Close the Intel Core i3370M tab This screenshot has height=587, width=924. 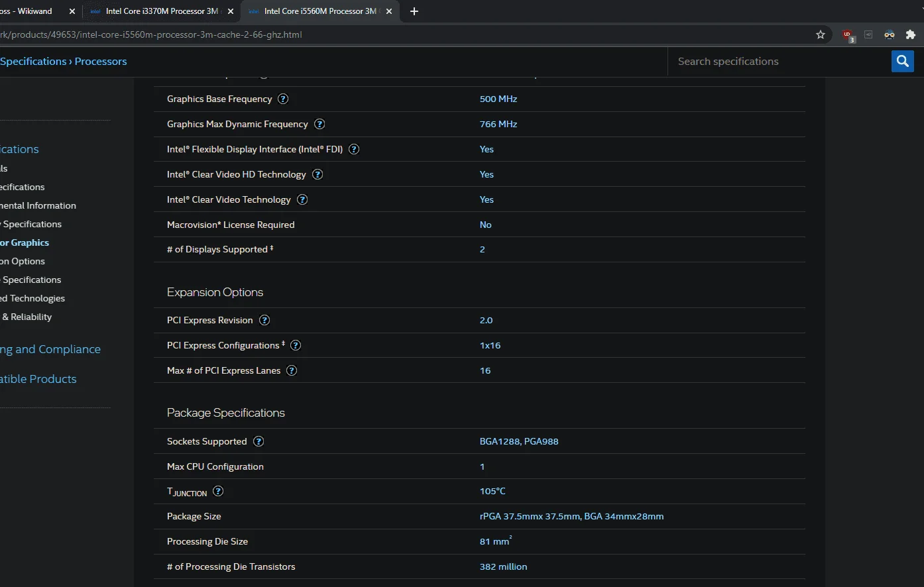tap(231, 11)
